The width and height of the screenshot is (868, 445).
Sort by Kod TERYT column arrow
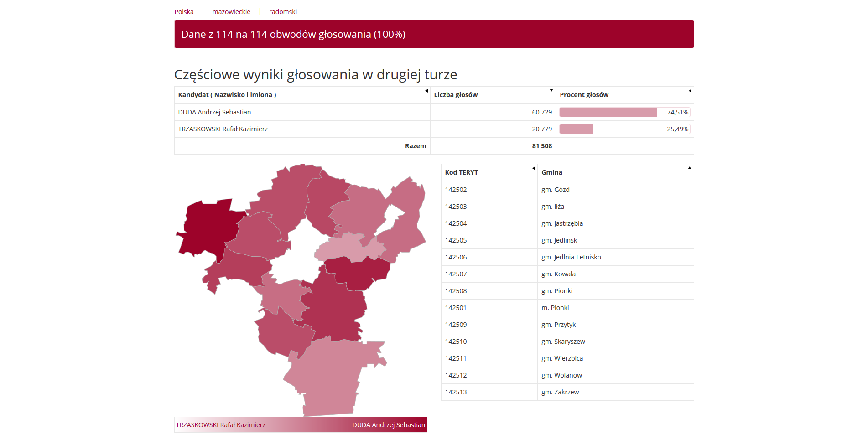(534, 168)
